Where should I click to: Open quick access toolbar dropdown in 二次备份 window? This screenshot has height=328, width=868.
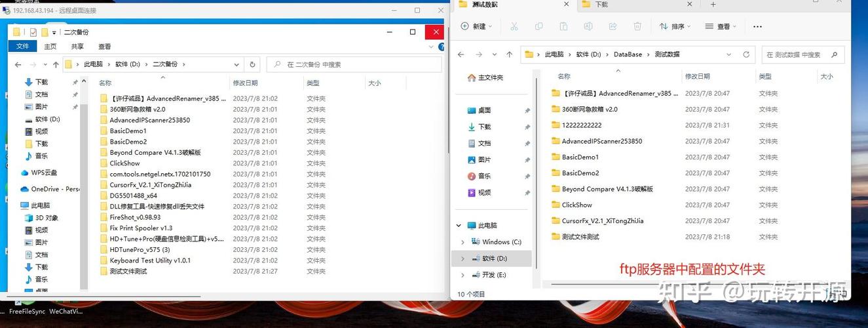(54, 32)
